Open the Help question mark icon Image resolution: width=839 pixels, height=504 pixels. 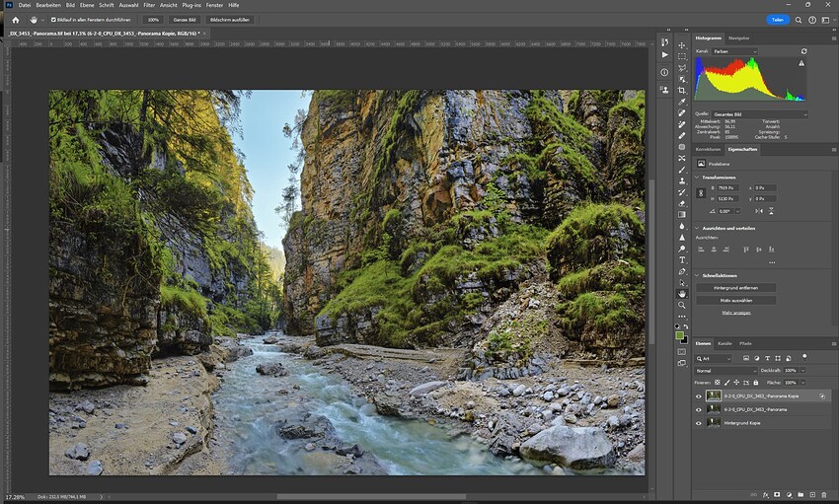coord(812,20)
